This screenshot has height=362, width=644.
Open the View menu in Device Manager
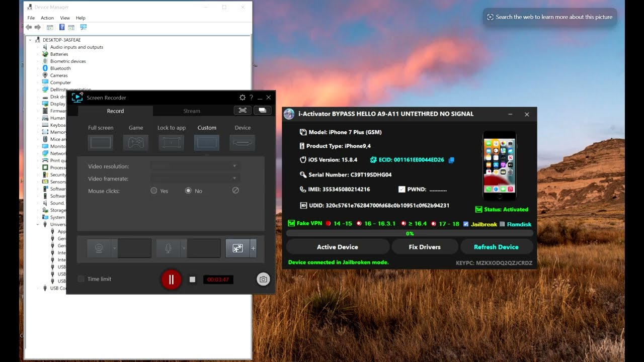(65, 18)
